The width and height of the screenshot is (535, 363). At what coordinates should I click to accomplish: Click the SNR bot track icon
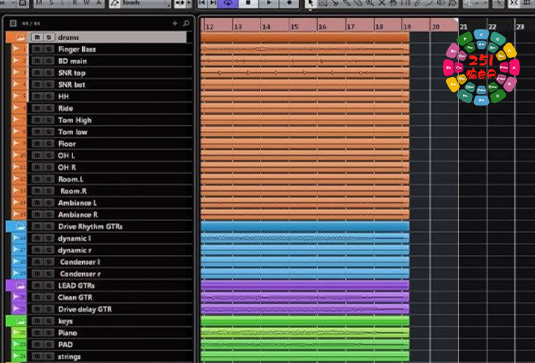tap(18, 85)
